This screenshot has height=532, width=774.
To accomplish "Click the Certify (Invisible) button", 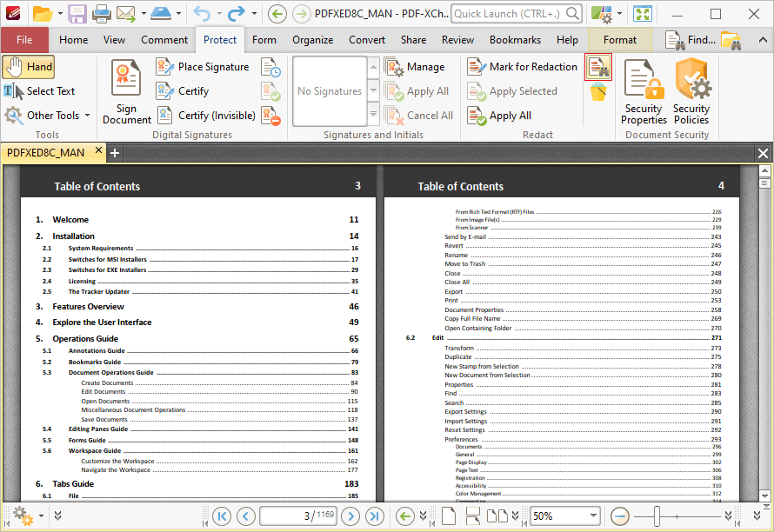I will click(x=206, y=116).
